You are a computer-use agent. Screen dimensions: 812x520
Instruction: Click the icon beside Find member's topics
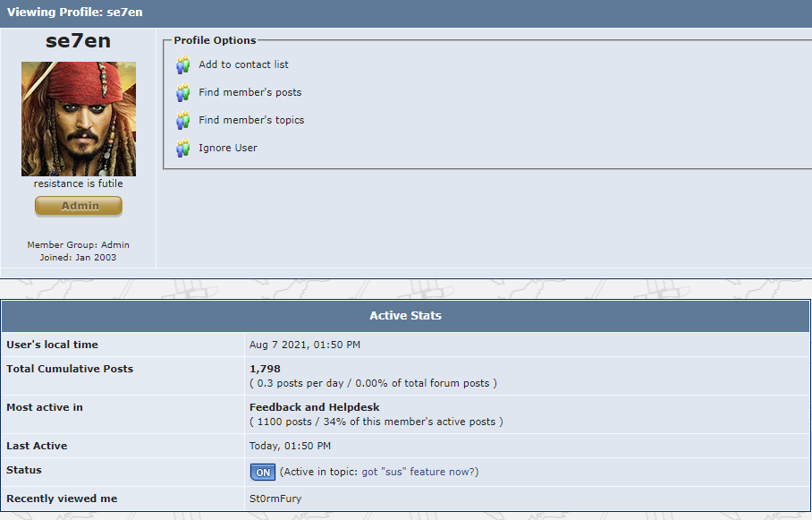(183, 121)
